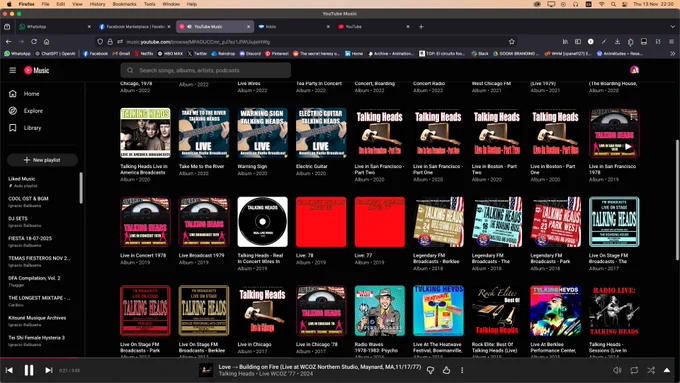Viewport: 680px width, 383px height.
Task: Create a new playlist
Action: [42, 160]
